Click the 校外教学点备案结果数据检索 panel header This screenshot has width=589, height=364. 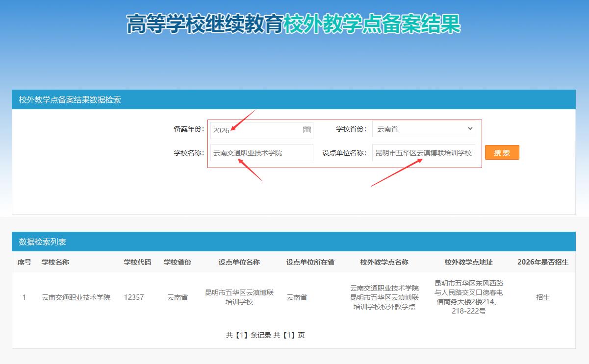[x=293, y=99]
